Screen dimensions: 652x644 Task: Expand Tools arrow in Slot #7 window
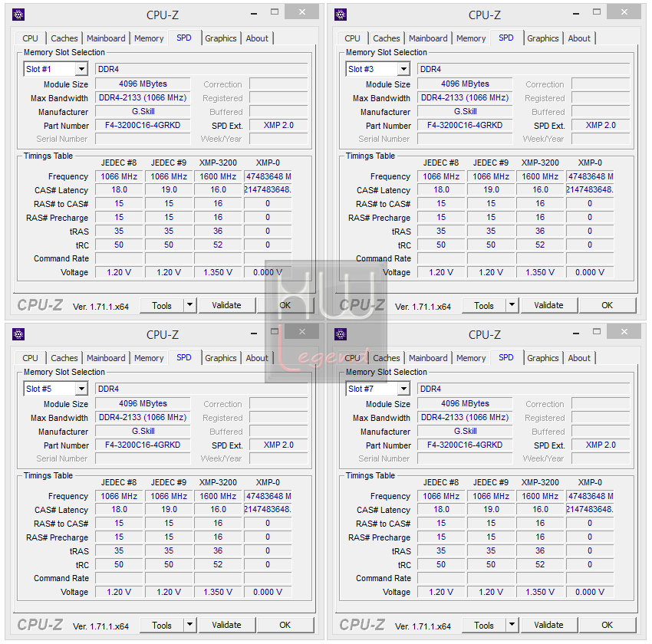pyautogui.click(x=512, y=625)
